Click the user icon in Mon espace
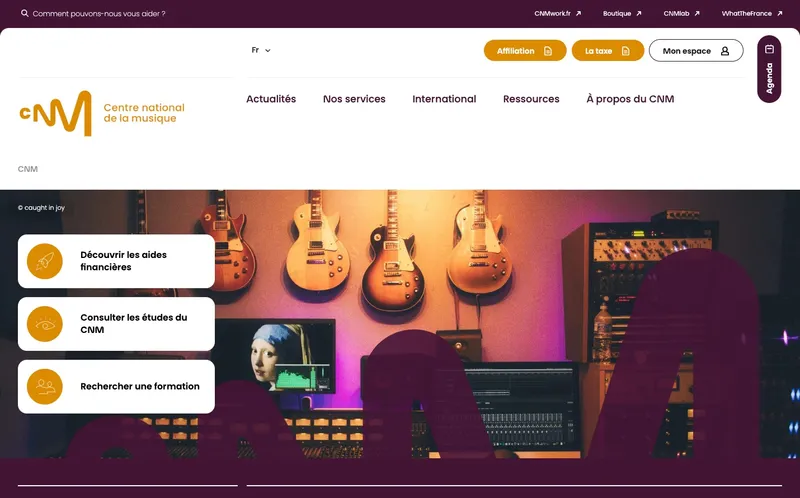The image size is (800, 498). tap(724, 51)
